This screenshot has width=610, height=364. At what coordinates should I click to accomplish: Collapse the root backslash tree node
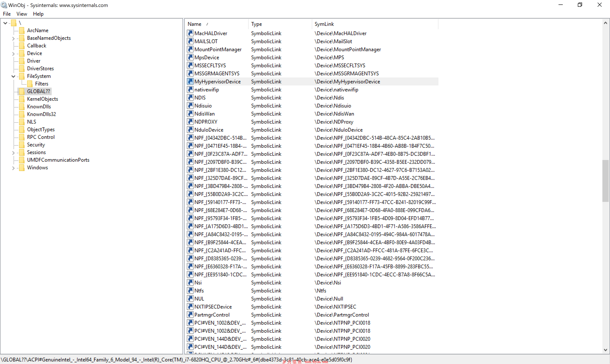[x=5, y=23]
